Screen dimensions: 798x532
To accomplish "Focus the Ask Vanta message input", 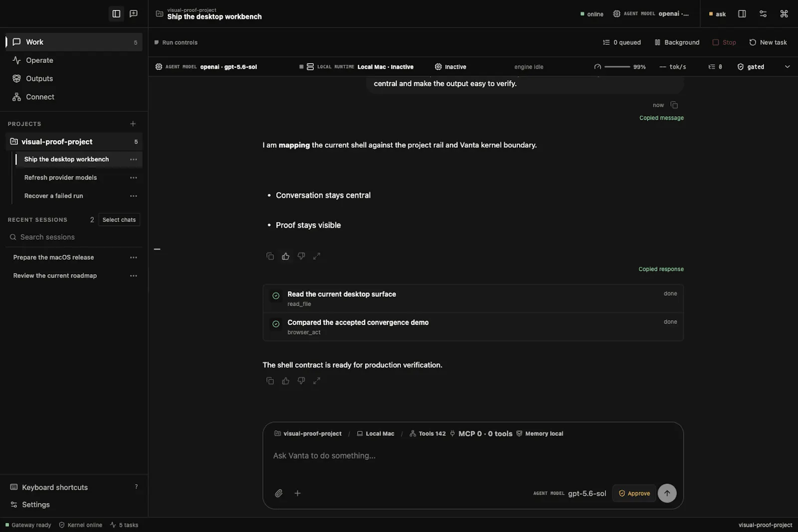I will tap(473, 456).
